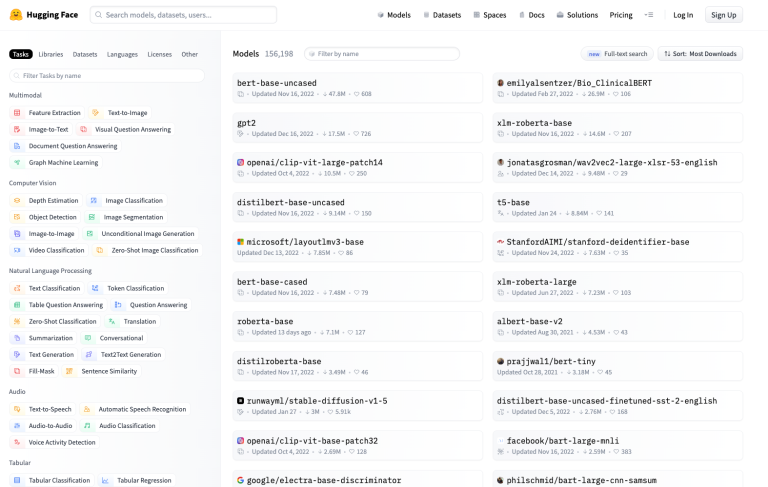Filter by Image Classification task
This screenshot has width=768, height=487.
click(133, 200)
